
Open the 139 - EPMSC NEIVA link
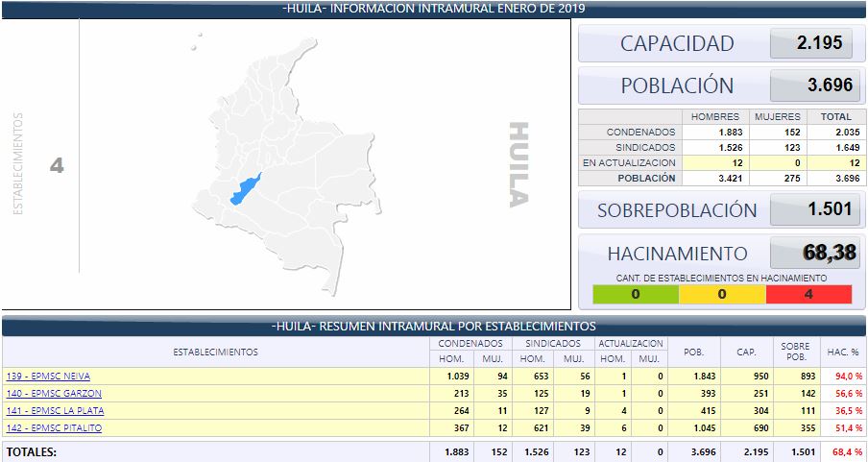click(48, 377)
